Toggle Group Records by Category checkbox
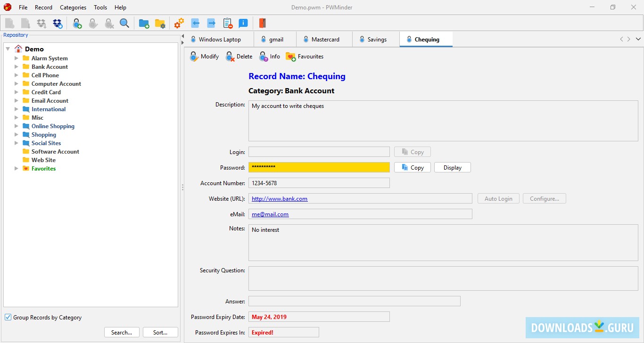The width and height of the screenshot is (644, 343). pyautogui.click(x=8, y=317)
